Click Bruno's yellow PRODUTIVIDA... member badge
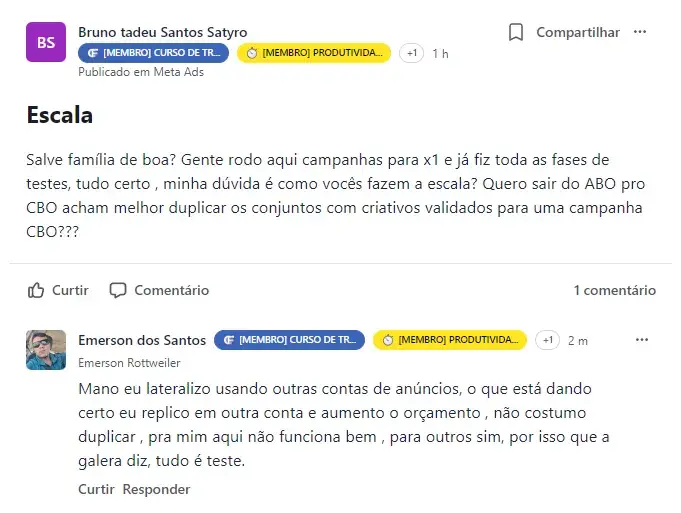Image resolution: width=681 pixels, height=513 pixels. click(314, 53)
